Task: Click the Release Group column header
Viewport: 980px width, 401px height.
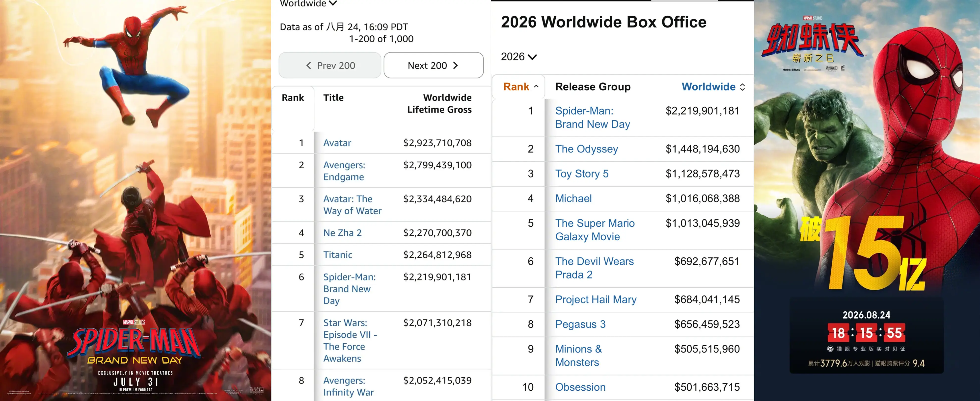Action: click(x=593, y=87)
